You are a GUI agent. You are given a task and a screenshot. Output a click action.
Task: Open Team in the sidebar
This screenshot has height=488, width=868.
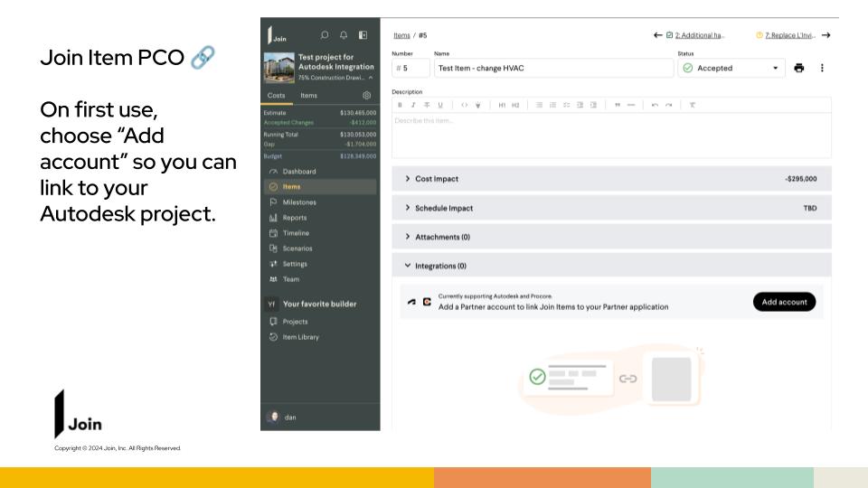[320, 279]
